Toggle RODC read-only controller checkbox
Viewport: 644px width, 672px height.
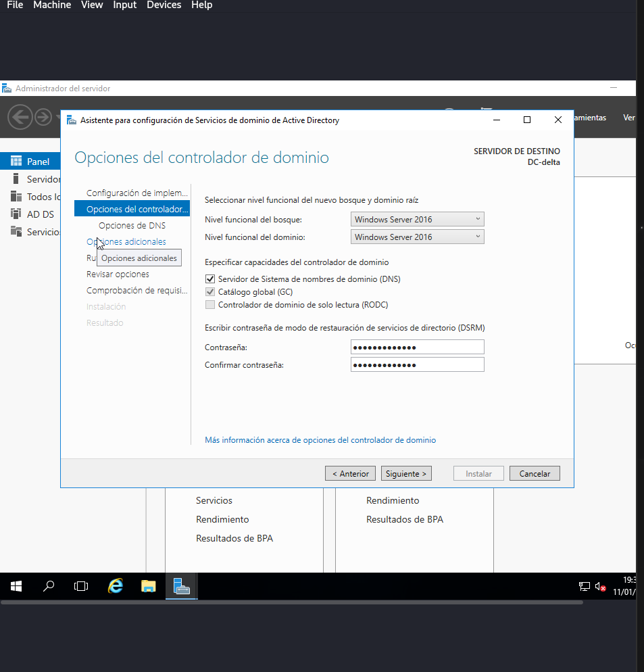click(x=210, y=305)
